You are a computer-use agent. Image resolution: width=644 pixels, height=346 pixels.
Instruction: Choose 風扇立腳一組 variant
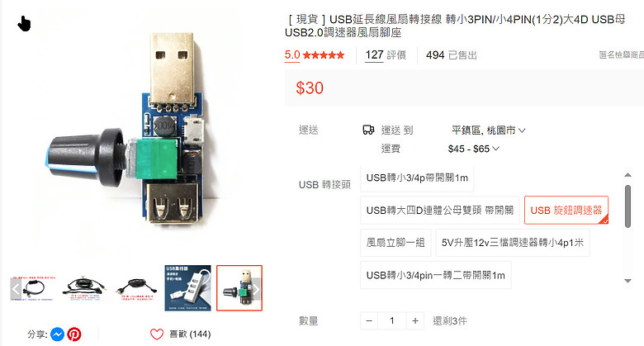point(395,243)
